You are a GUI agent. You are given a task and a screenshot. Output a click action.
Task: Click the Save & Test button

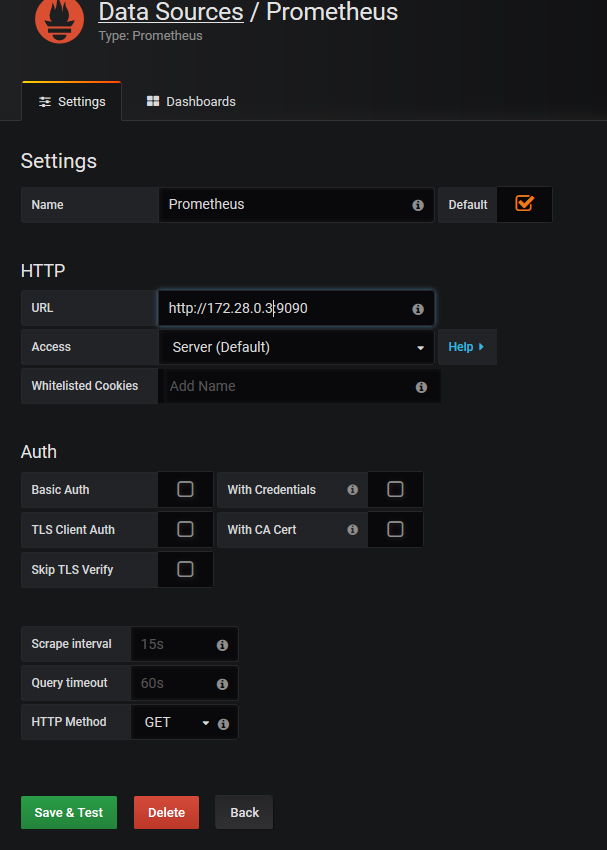point(69,813)
